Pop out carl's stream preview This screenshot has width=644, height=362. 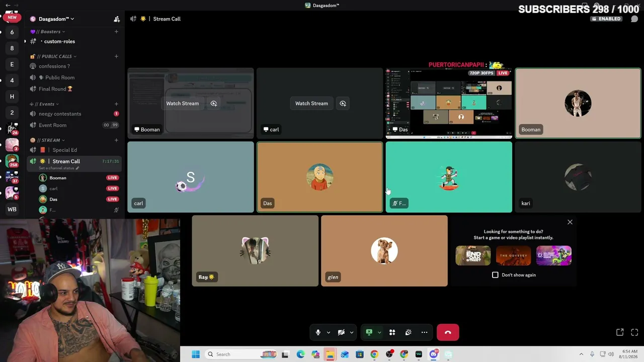(x=343, y=104)
